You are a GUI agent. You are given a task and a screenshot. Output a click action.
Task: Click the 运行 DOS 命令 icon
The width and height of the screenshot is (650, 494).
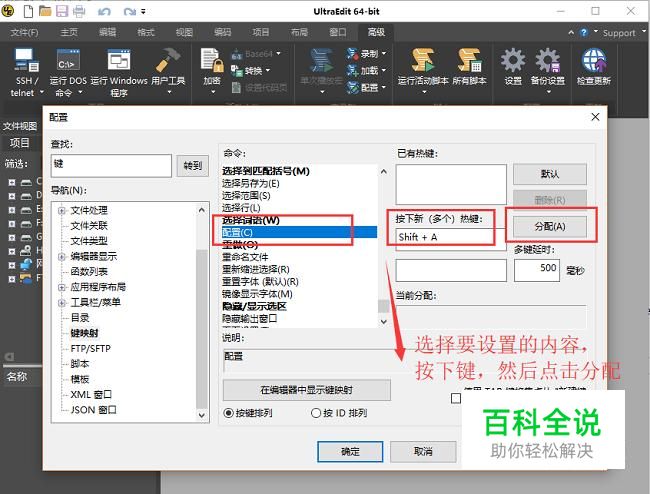tap(68, 61)
